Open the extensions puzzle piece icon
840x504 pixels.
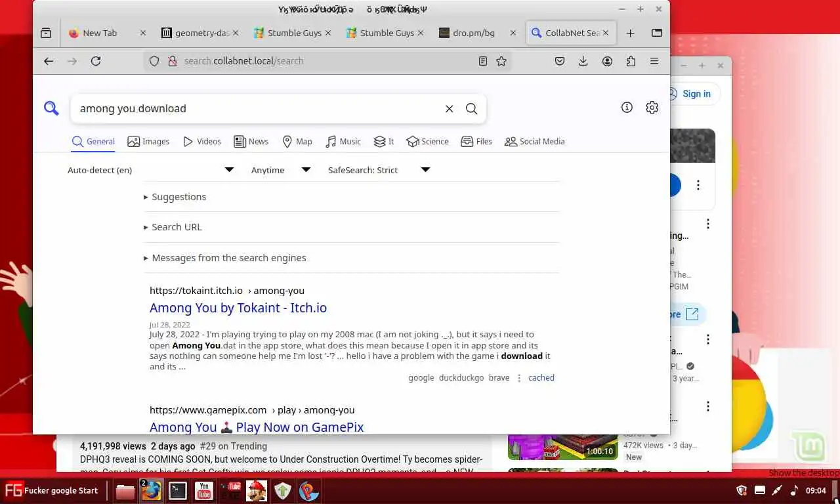[631, 61]
